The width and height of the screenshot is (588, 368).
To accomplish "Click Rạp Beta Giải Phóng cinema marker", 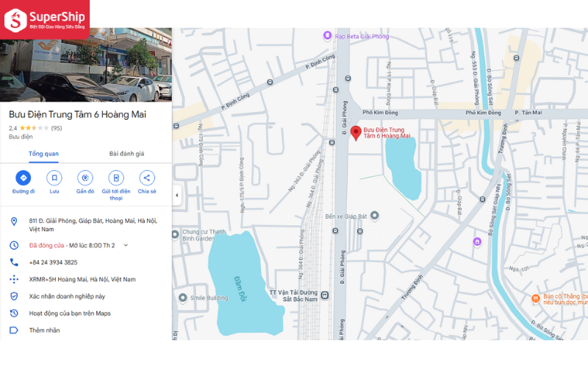I will pyautogui.click(x=327, y=35).
